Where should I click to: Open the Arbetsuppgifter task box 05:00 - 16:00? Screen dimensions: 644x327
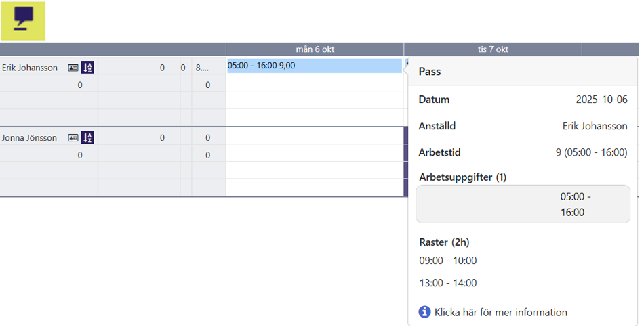523,204
